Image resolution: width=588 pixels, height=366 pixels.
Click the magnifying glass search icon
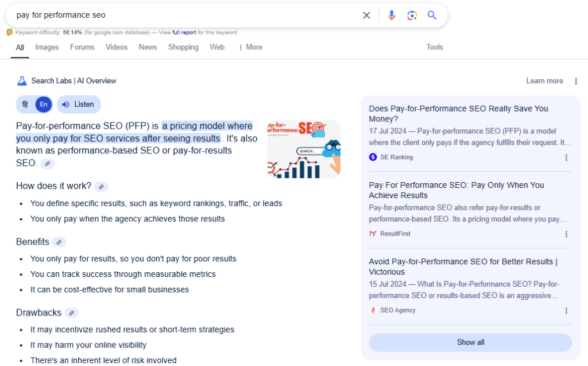tap(432, 15)
